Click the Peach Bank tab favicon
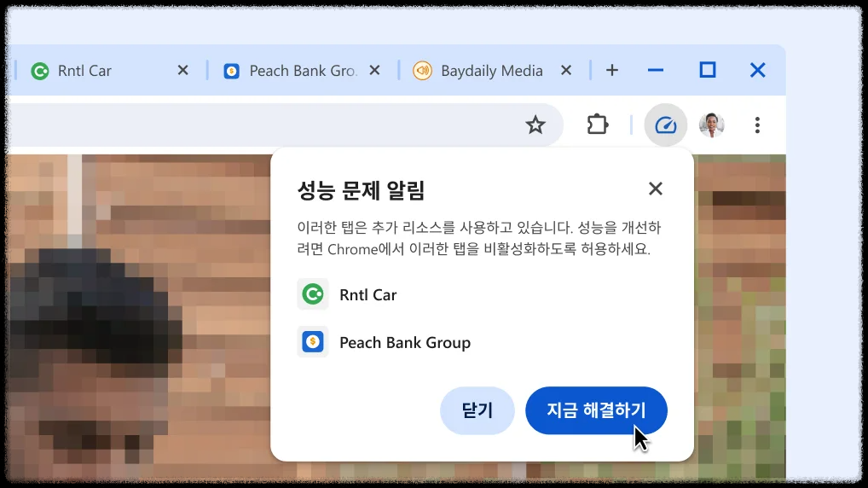Image resolution: width=868 pixels, height=488 pixels. [231, 71]
